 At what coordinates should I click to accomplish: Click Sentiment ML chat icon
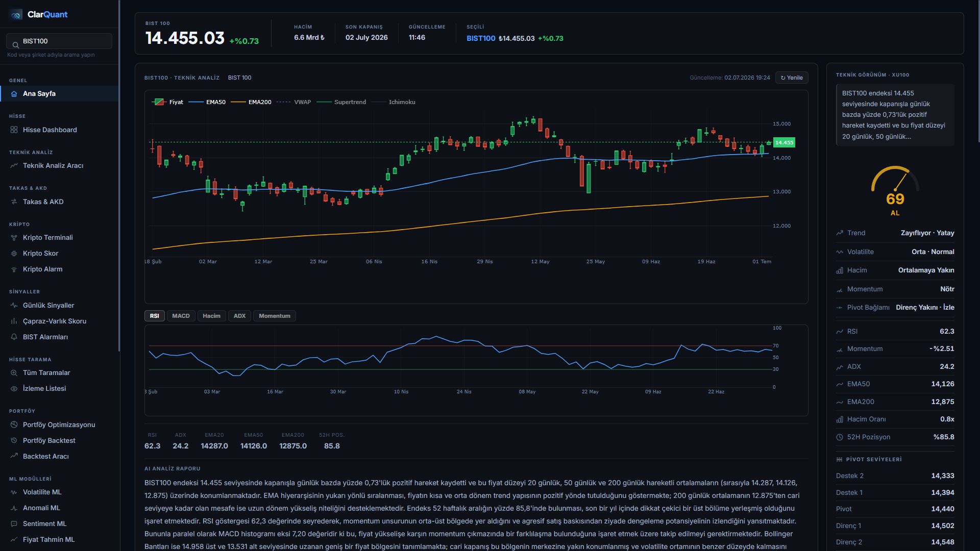pyautogui.click(x=14, y=524)
